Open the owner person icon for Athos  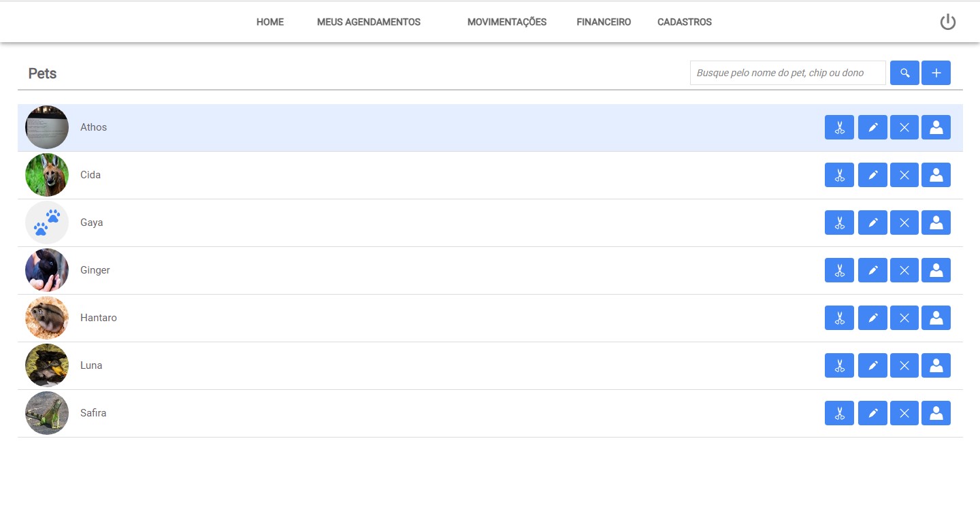click(936, 127)
